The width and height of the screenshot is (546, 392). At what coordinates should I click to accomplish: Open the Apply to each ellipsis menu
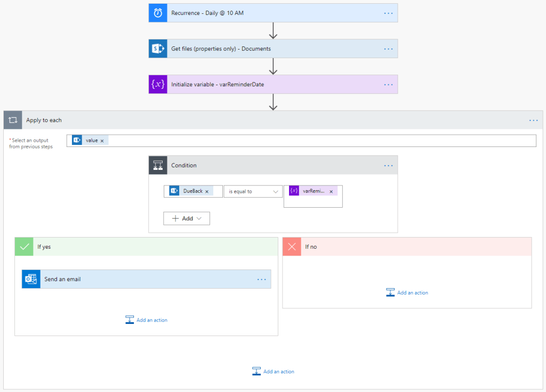click(x=533, y=120)
